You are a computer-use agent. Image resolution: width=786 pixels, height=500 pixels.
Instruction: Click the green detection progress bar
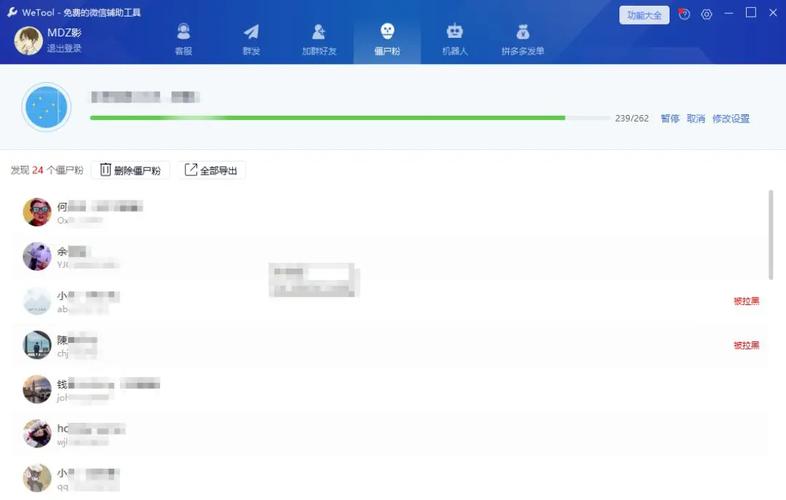350,118
